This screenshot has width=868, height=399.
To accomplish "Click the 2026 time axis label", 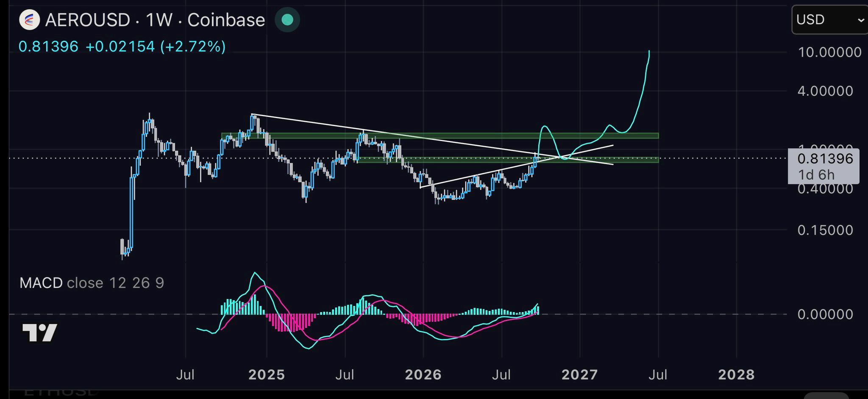I will pos(423,375).
